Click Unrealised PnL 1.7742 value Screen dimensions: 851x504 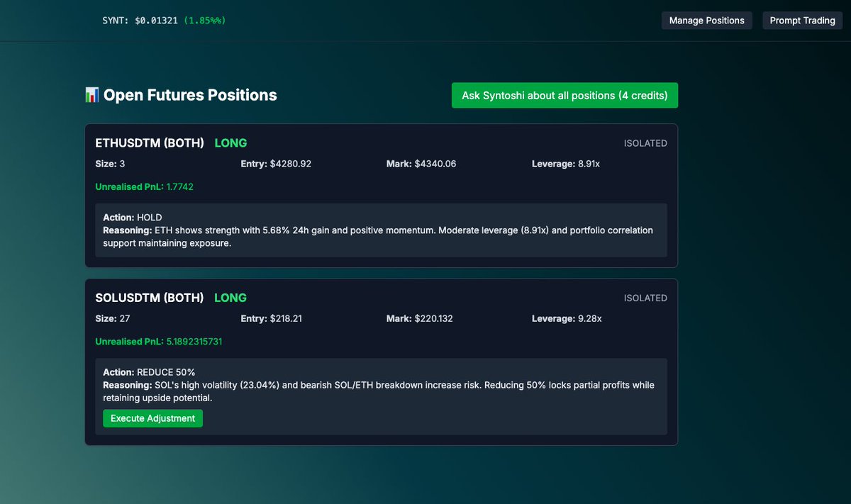(x=144, y=187)
